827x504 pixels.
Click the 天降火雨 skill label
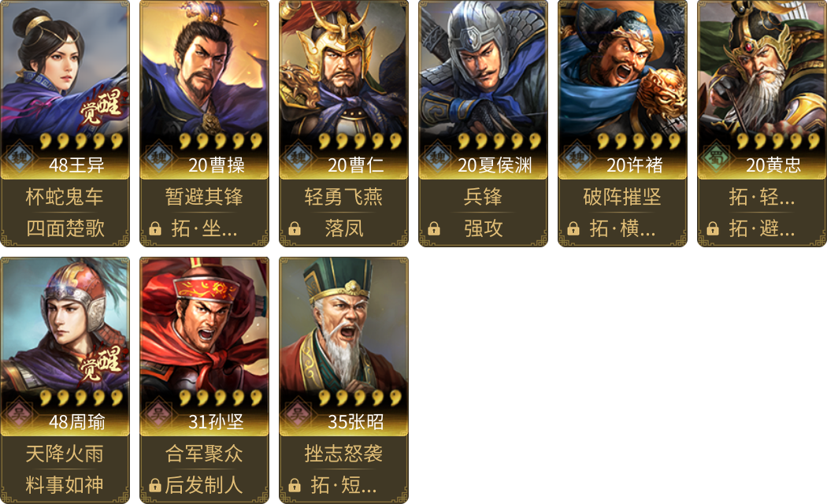(x=65, y=454)
